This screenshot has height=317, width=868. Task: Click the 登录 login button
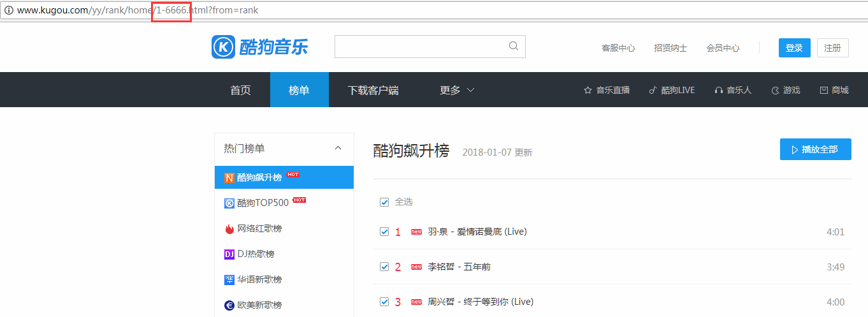794,48
